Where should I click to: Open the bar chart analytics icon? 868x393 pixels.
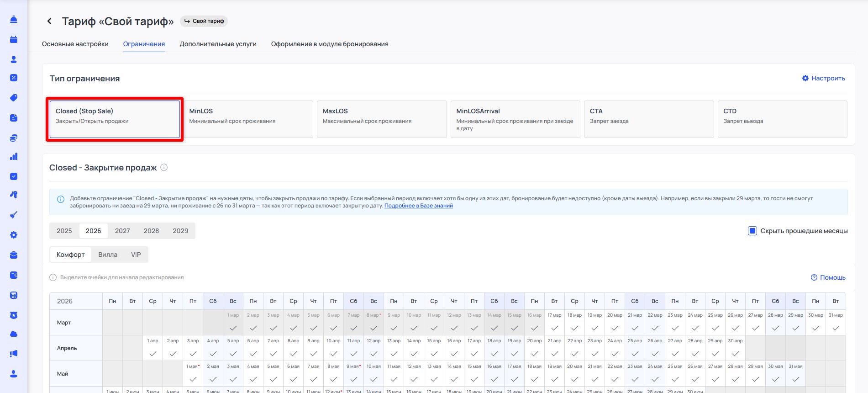(14, 157)
